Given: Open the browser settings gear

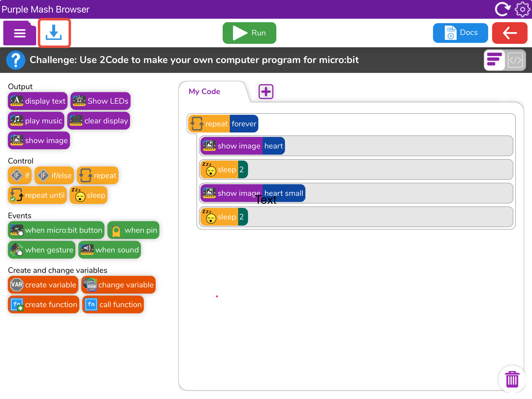Looking at the screenshot, I should coord(522,9).
